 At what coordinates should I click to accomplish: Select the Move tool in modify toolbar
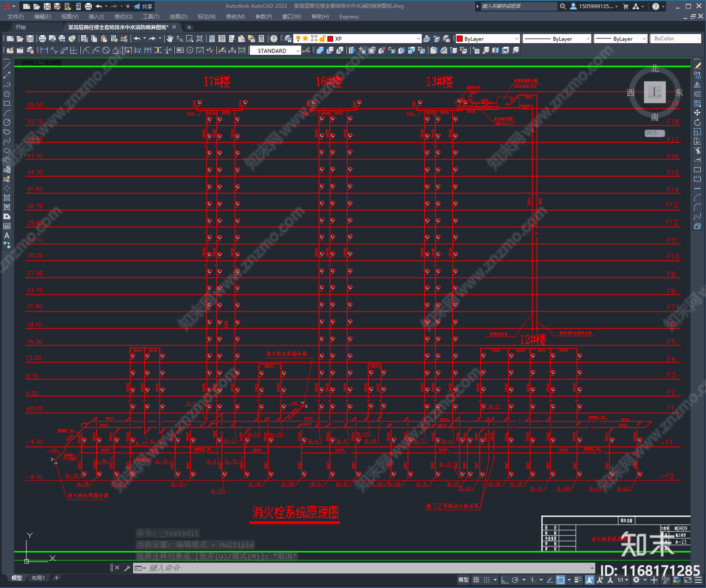pos(697,113)
